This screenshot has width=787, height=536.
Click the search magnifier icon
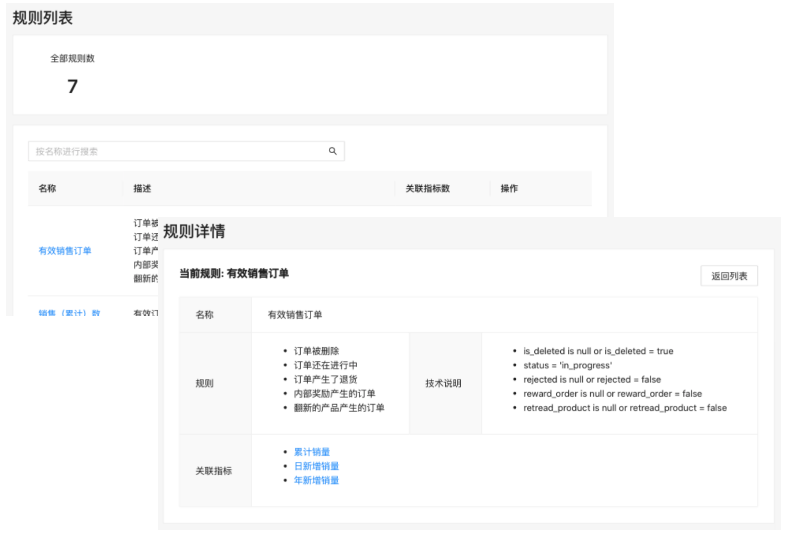pyautogui.click(x=333, y=152)
